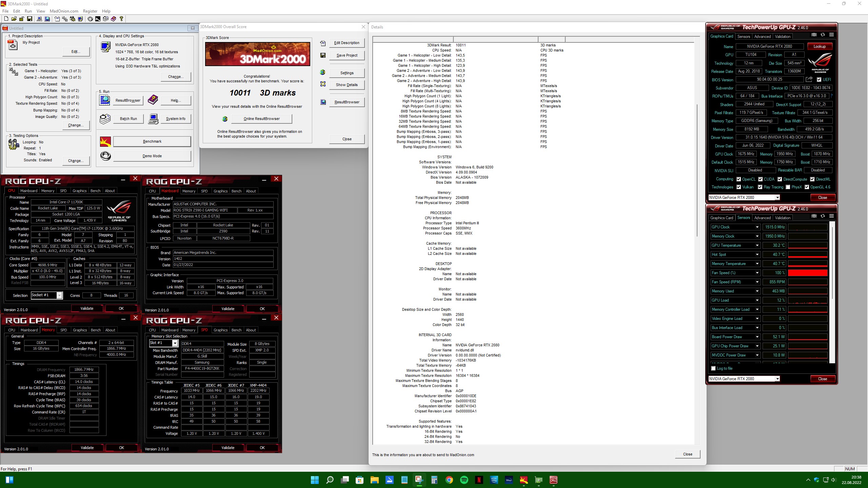This screenshot has height=488, width=868.
Task: Click the Demo Mode button
Action: pos(152,156)
